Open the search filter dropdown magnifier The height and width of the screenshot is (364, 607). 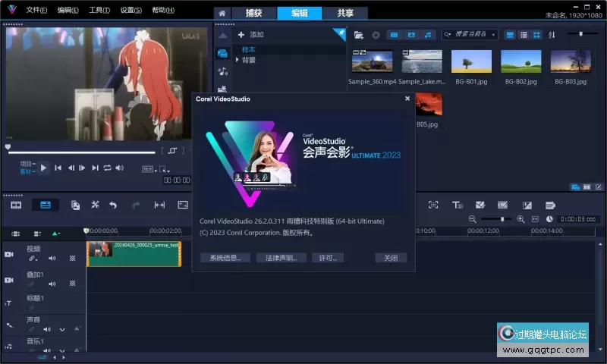tap(448, 35)
